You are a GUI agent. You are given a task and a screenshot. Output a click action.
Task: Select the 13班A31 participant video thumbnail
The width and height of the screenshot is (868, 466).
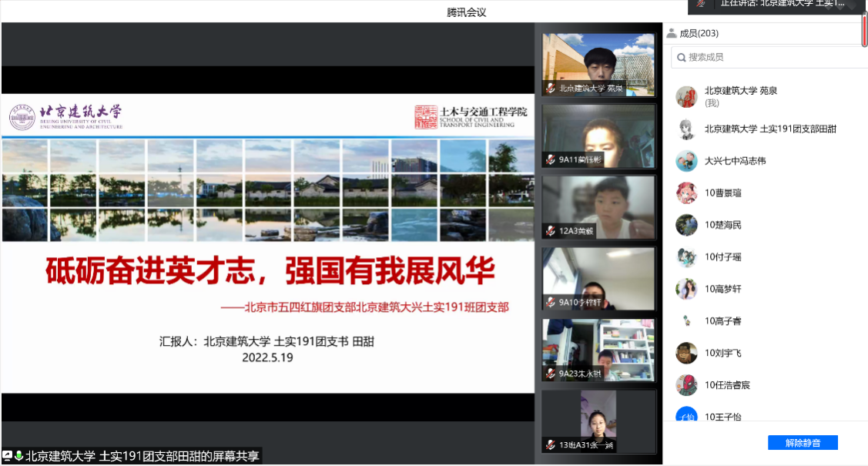click(598, 421)
